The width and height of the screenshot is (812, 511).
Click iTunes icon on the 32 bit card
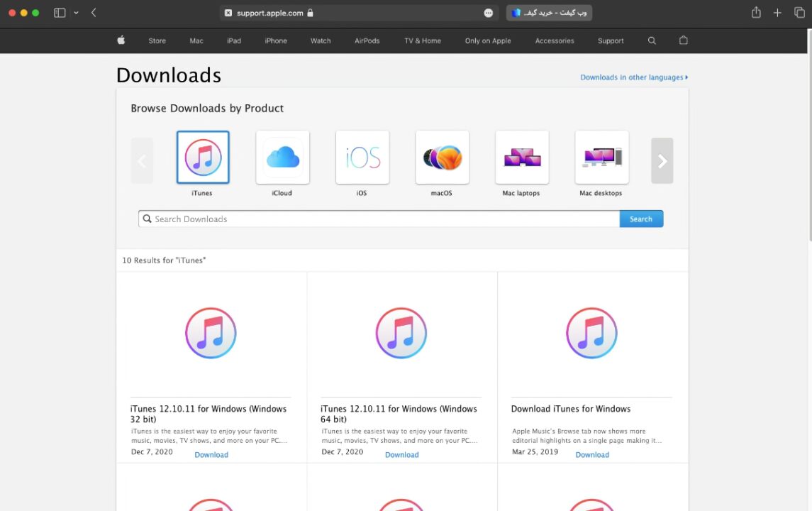point(211,333)
